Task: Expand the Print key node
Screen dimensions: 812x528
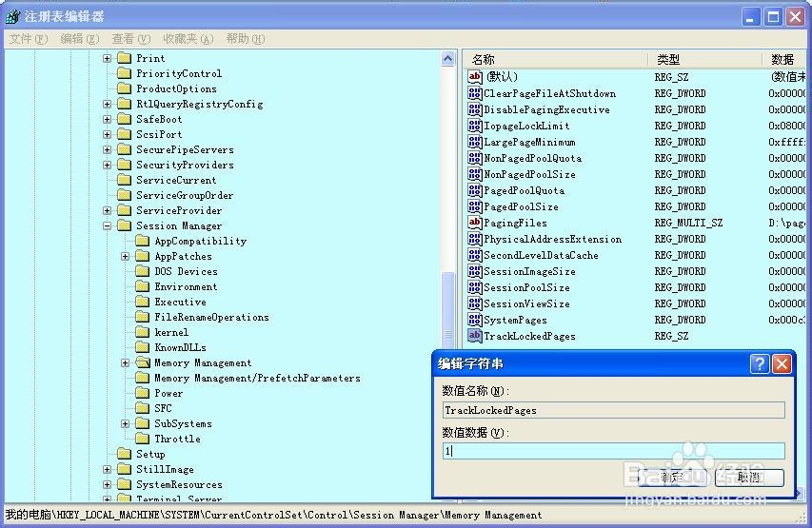Action: (108, 58)
